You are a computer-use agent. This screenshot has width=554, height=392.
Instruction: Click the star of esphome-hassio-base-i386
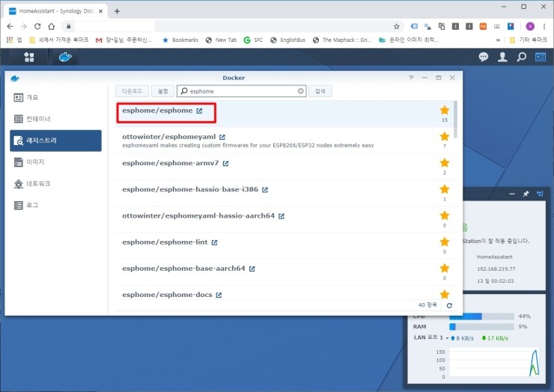[x=445, y=189]
